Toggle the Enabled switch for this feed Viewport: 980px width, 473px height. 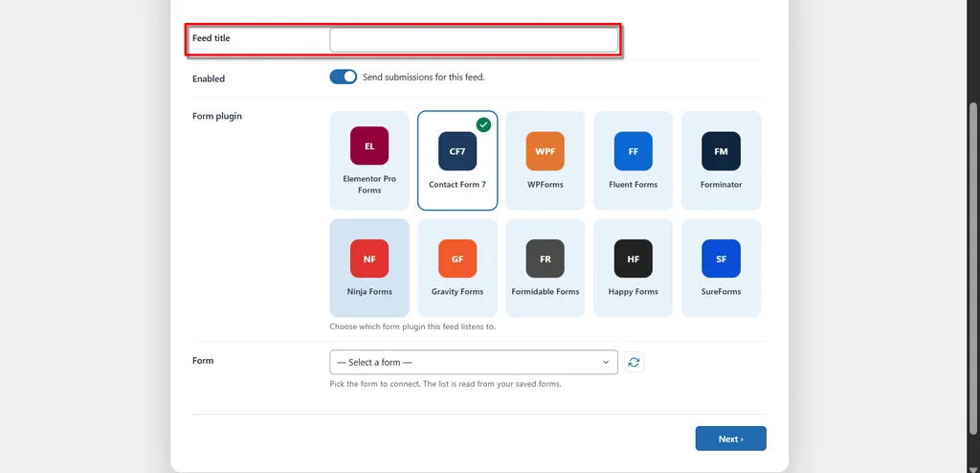(x=344, y=77)
